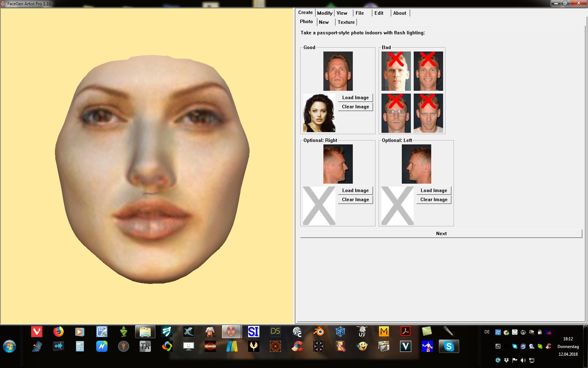Launch DAZ Studio DS icon in taskbar
The width and height of the screenshot is (588, 368).
(275, 331)
